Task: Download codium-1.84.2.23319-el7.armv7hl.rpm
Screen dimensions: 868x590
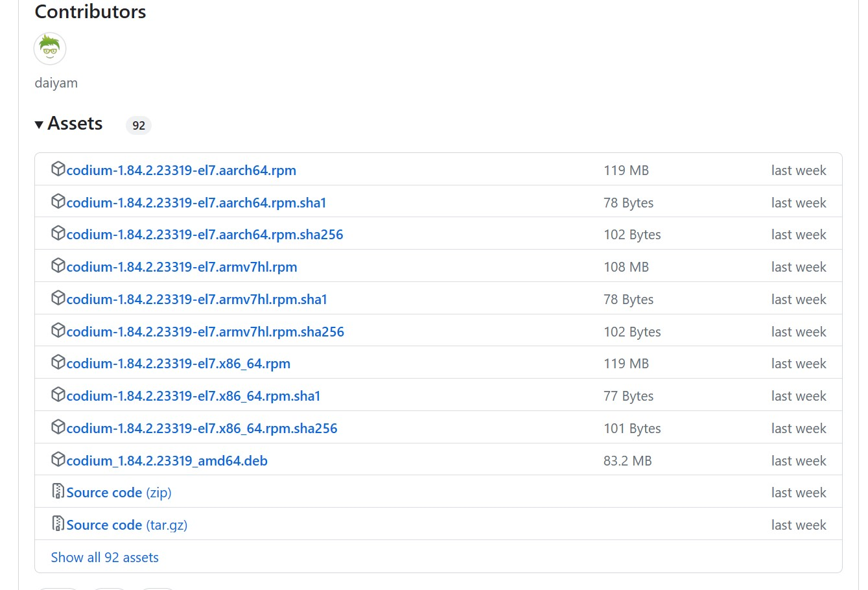Action: click(182, 267)
